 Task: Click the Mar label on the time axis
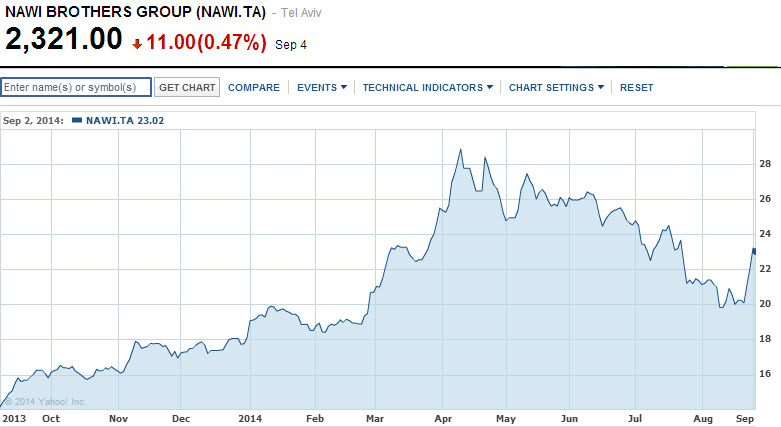[375, 419]
